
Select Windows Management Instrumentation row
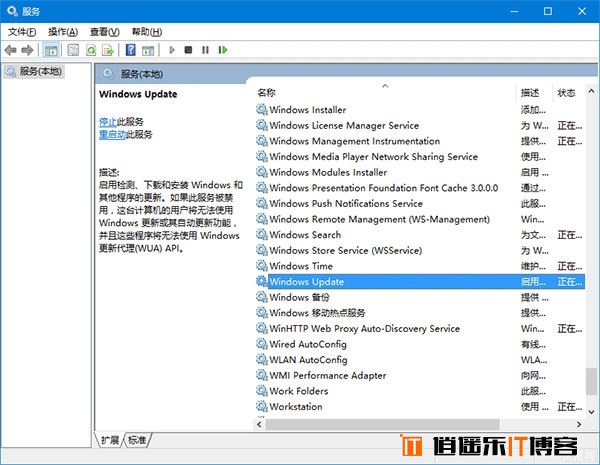point(420,141)
